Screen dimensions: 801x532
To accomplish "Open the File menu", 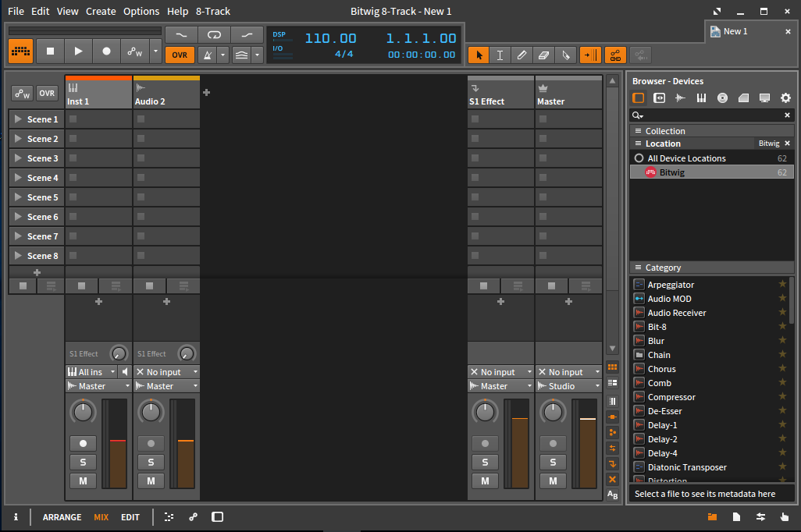I will (16, 11).
